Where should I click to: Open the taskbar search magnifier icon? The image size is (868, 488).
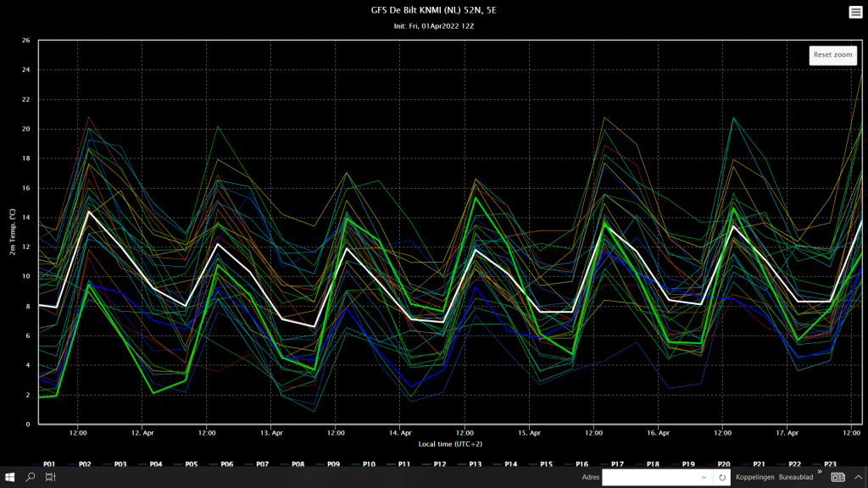[x=30, y=477]
